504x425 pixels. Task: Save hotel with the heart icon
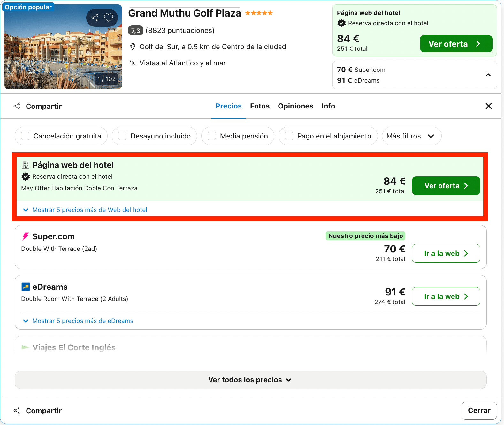109,18
